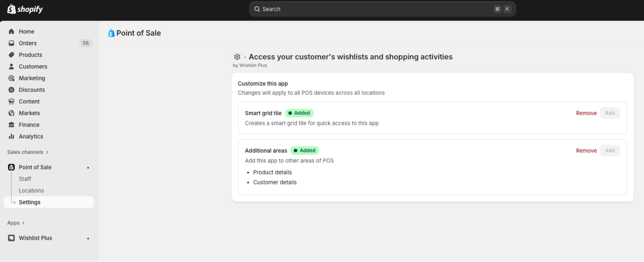Select Settings under Point of Sale

49,202
